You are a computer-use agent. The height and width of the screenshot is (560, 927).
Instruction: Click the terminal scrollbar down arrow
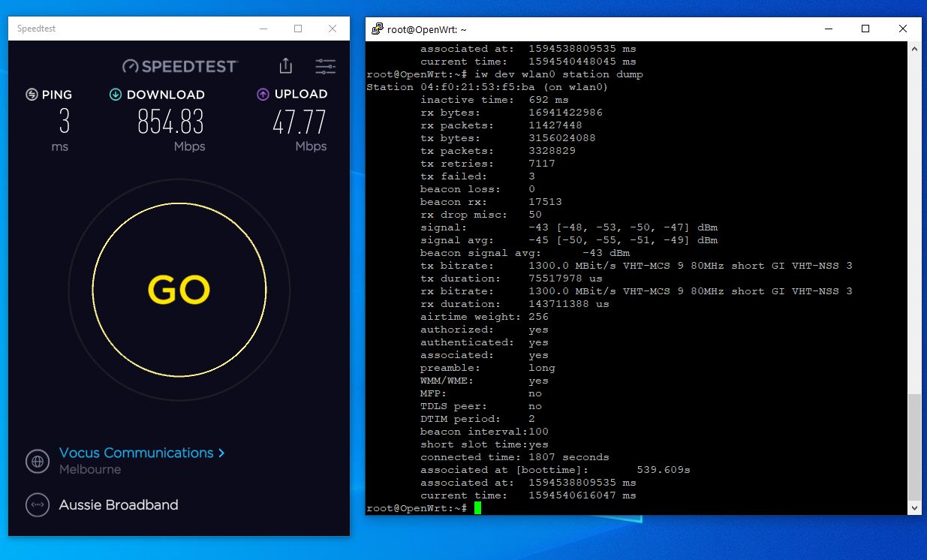click(914, 508)
